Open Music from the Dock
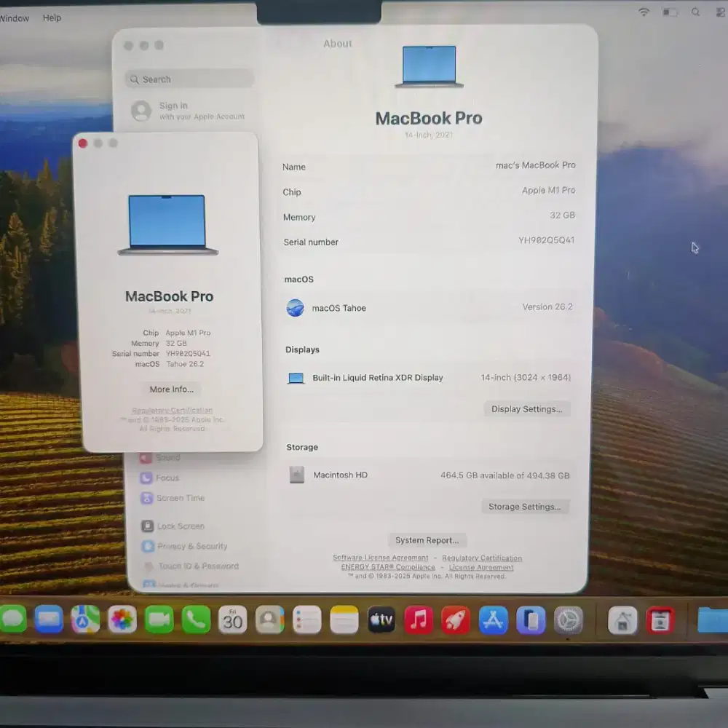This screenshot has height=728, width=728. coord(418,620)
